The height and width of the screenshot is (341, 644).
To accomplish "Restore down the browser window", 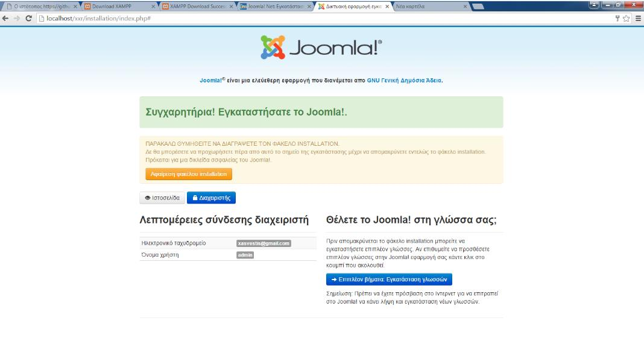I will [x=618, y=4].
